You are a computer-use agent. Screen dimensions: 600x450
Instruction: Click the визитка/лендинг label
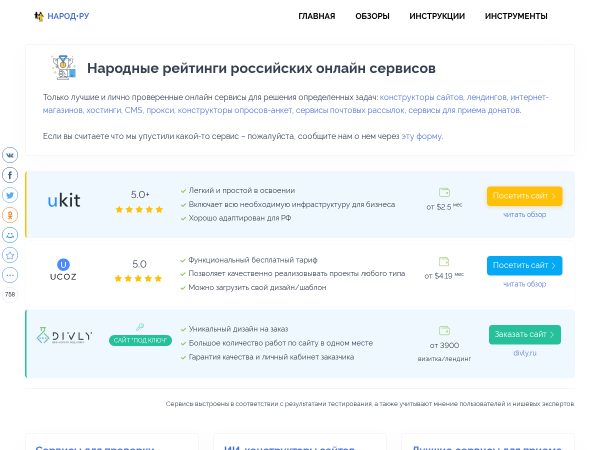(x=444, y=359)
